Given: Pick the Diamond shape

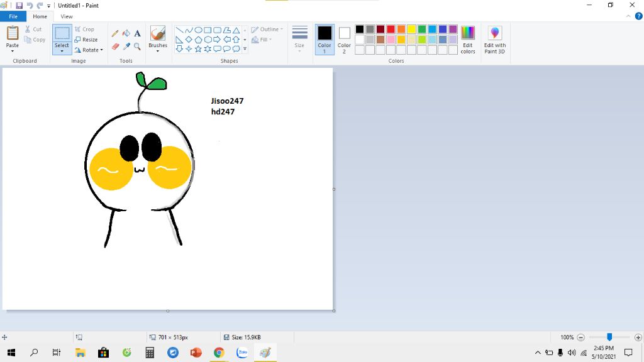Looking at the screenshot, I should coord(189,40).
